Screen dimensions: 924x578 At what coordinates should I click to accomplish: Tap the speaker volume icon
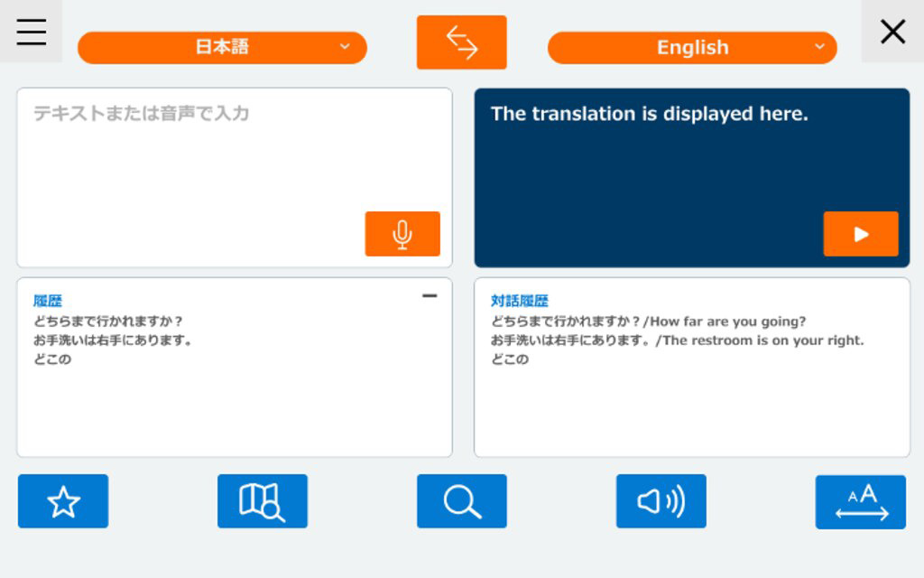click(661, 501)
